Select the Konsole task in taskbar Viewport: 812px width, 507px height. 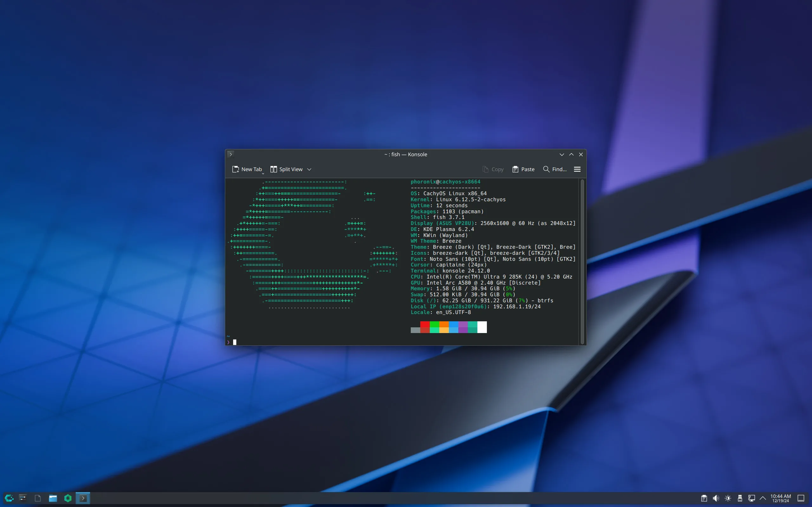(83, 498)
